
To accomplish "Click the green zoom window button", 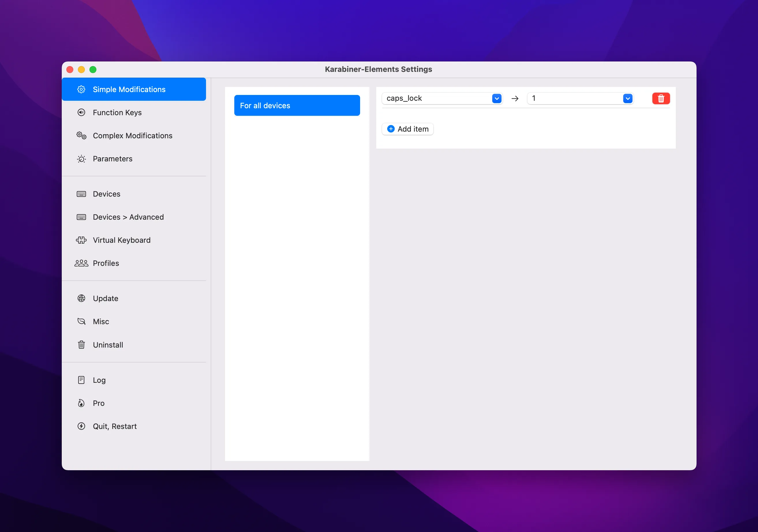I will pyautogui.click(x=93, y=70).
